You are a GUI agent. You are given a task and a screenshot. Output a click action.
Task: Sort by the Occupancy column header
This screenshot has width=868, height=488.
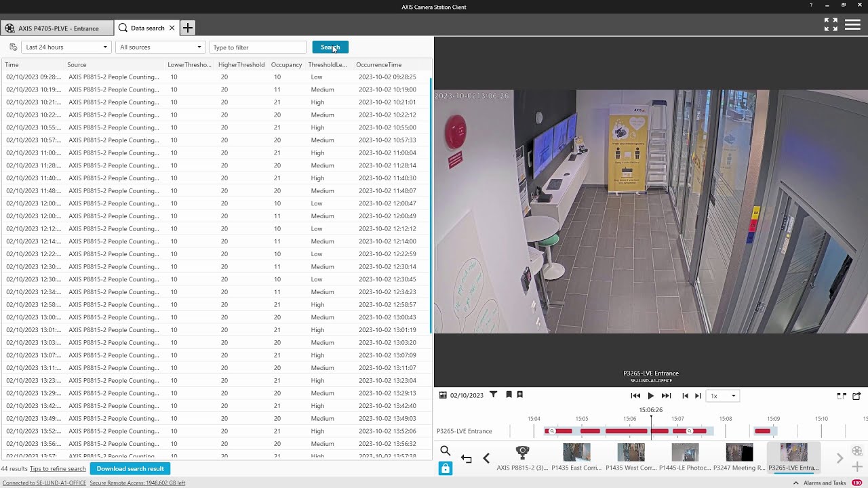coord(286,64)
